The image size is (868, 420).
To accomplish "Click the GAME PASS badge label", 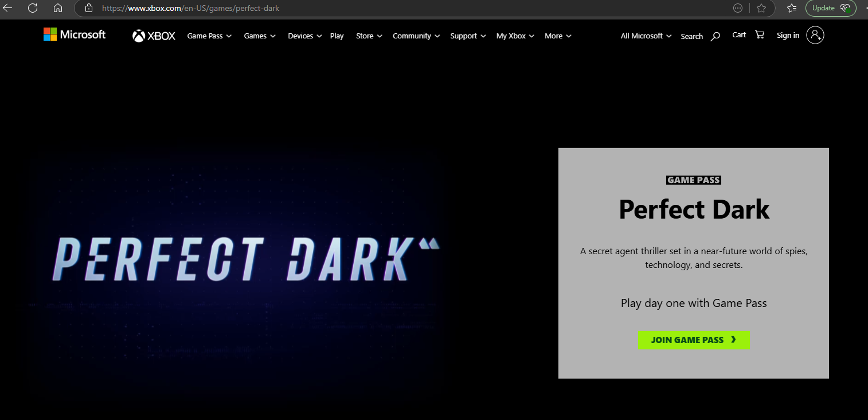I will [x=694, y=180].
